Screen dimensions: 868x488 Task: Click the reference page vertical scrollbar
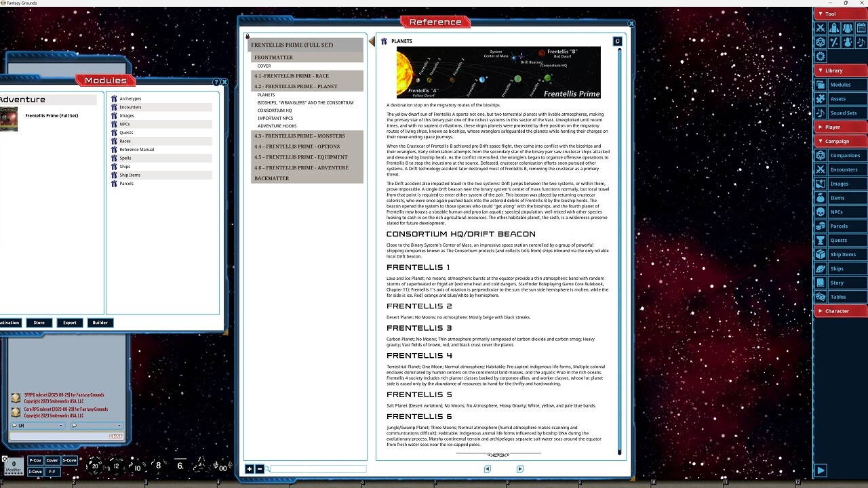tap(619, 251)
